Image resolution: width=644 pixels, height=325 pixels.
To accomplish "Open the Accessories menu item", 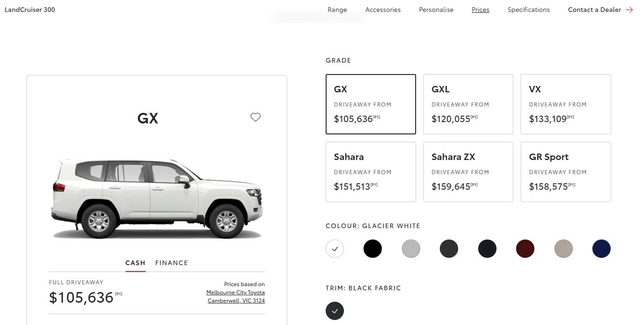I will click(383, 10).
